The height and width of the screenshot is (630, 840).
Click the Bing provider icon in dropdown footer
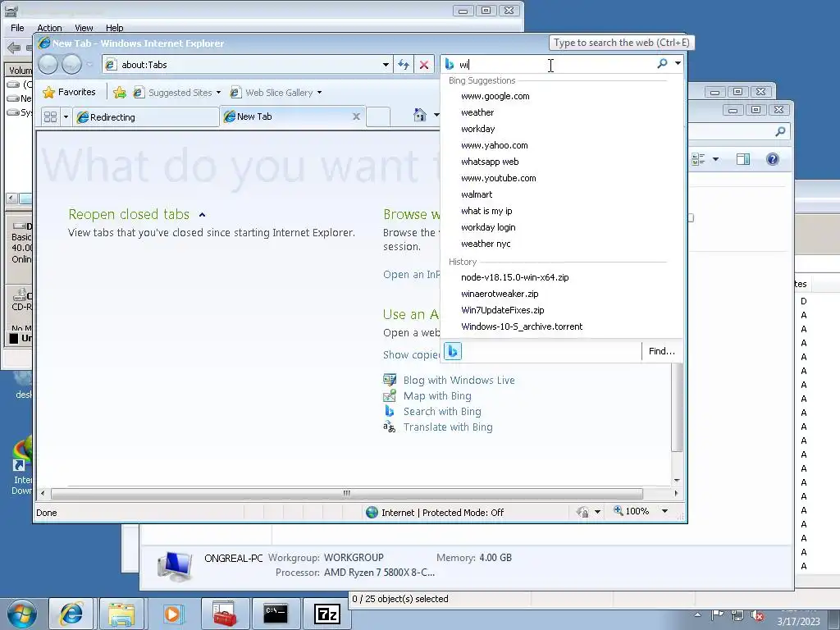453,351
